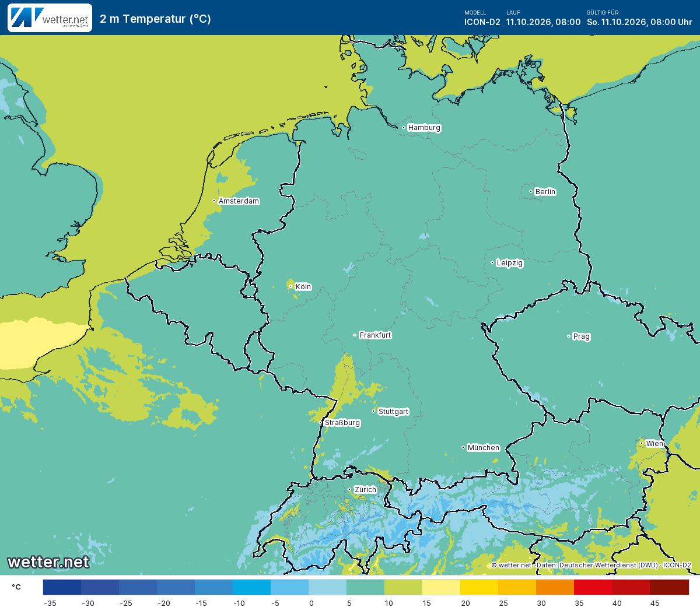Image resolution: width=700 pixels, height=614 pixels.
Task: Click the run time '11.10.2026, 08:00' under LAUF
Action: click(x=543, y=22)
